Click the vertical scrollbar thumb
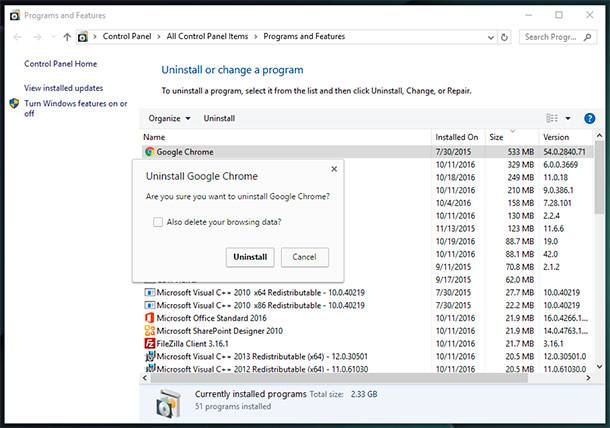The height and width of the screenshot is (428, 610). [x=599, y=177]
